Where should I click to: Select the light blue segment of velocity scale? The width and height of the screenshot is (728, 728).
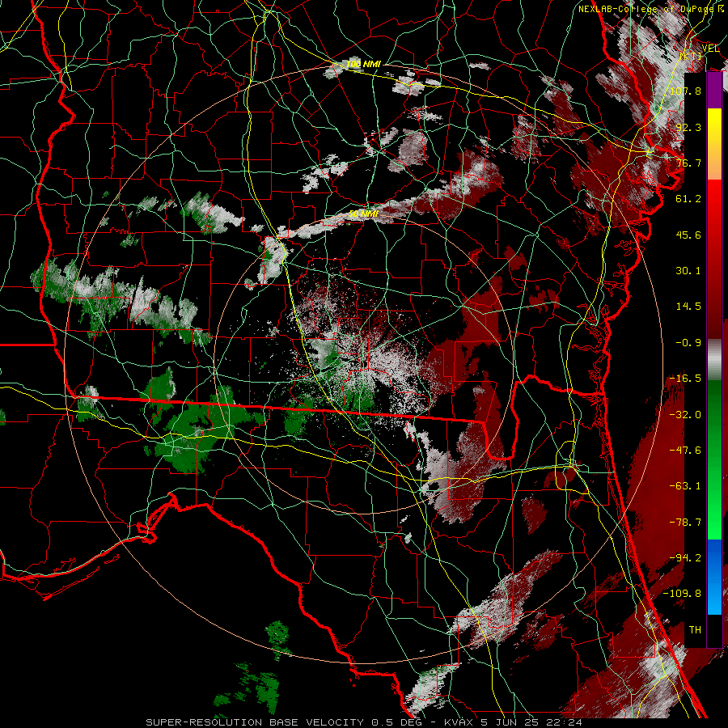coord(714,597)
